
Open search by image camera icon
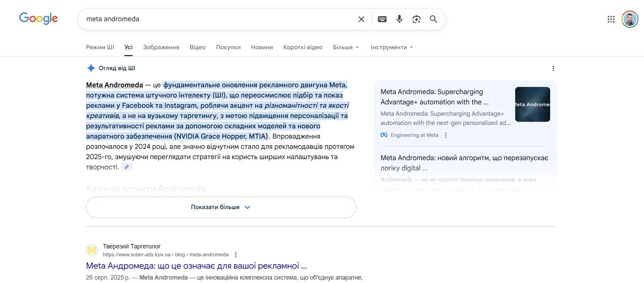417,19
